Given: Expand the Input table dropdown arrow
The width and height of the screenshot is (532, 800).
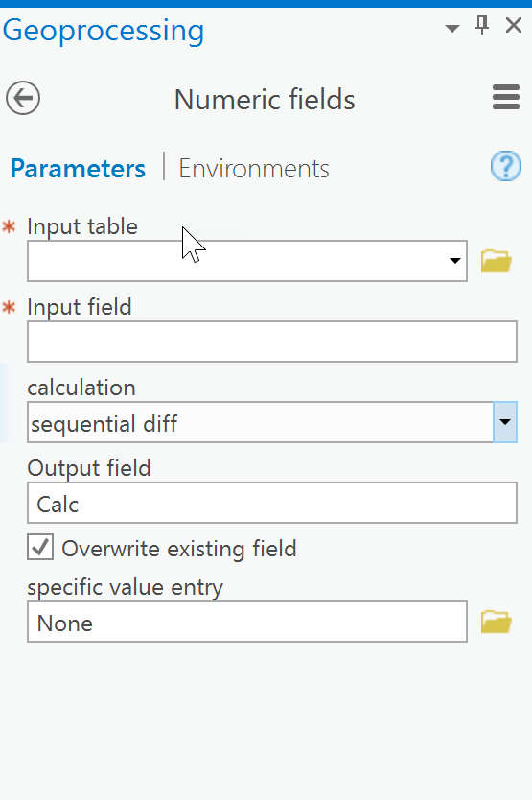Looking at the screenshot, I should [x=455, y=261].
